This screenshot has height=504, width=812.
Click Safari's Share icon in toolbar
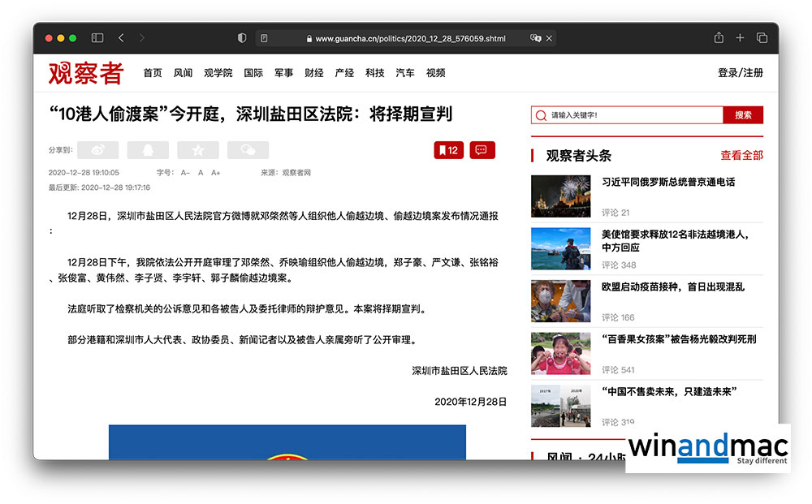(719, 38)
